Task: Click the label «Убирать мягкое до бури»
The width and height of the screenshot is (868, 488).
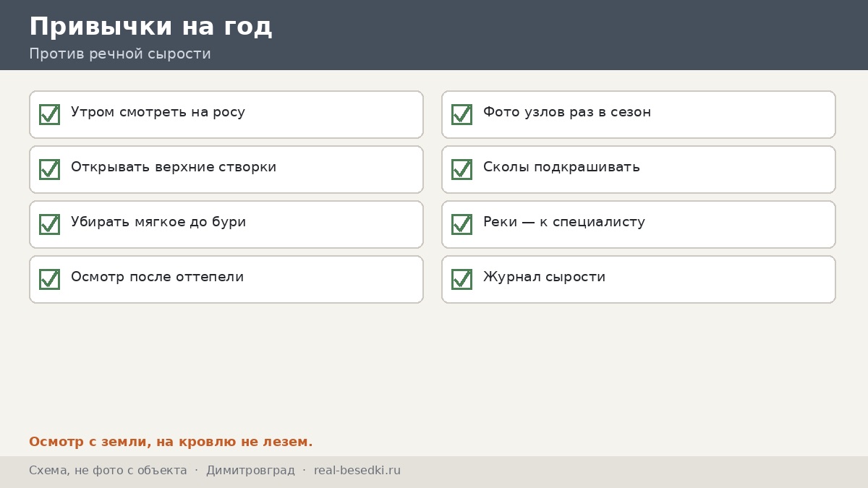Action: point(158,223)
